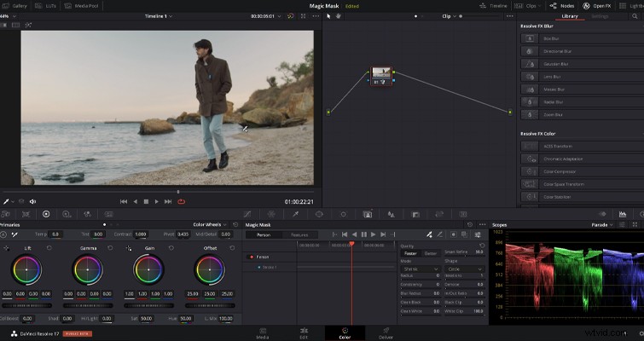Go to the Color page

coord(345,332)
